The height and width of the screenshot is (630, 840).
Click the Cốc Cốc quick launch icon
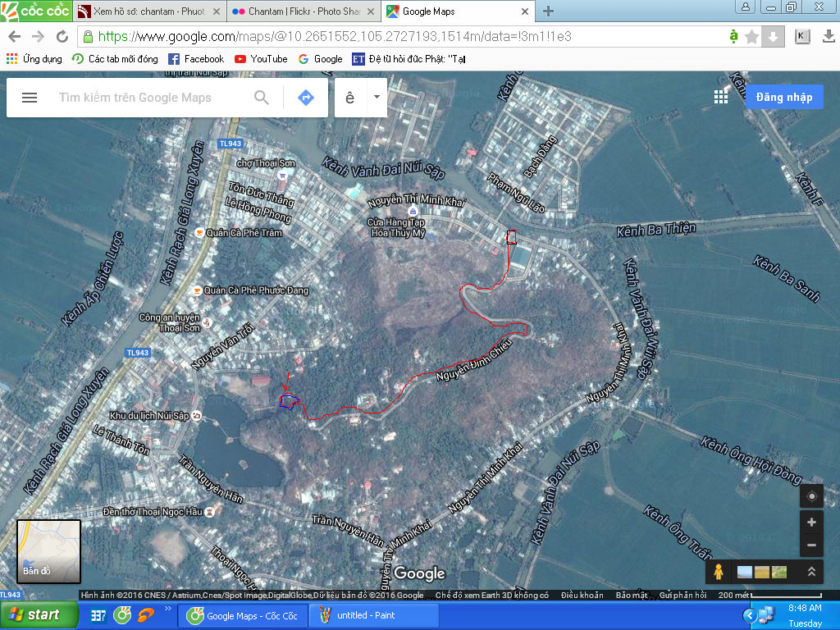coord(122,615)
